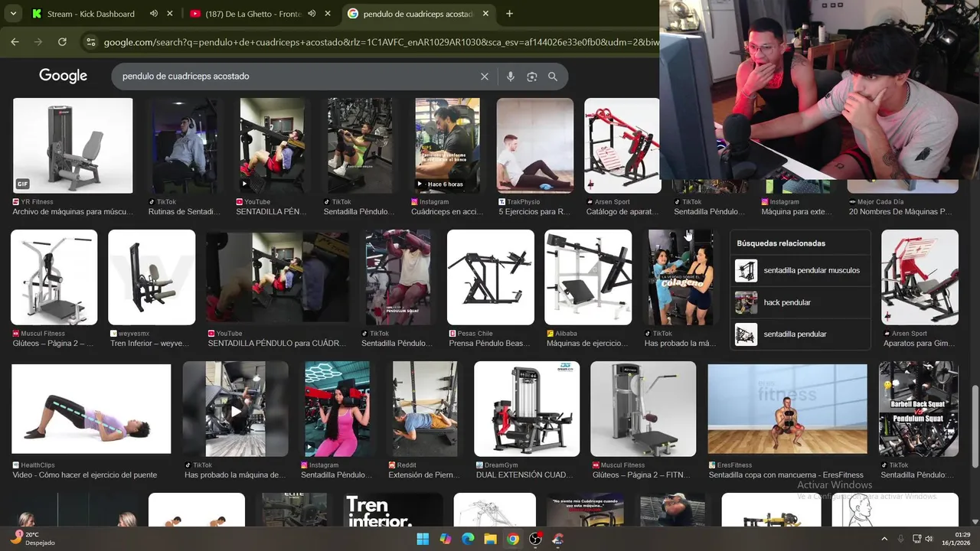Close the Kick Dashboard tab
The height and width of the screenshot is (551, 980).
[x=169, y=14]
